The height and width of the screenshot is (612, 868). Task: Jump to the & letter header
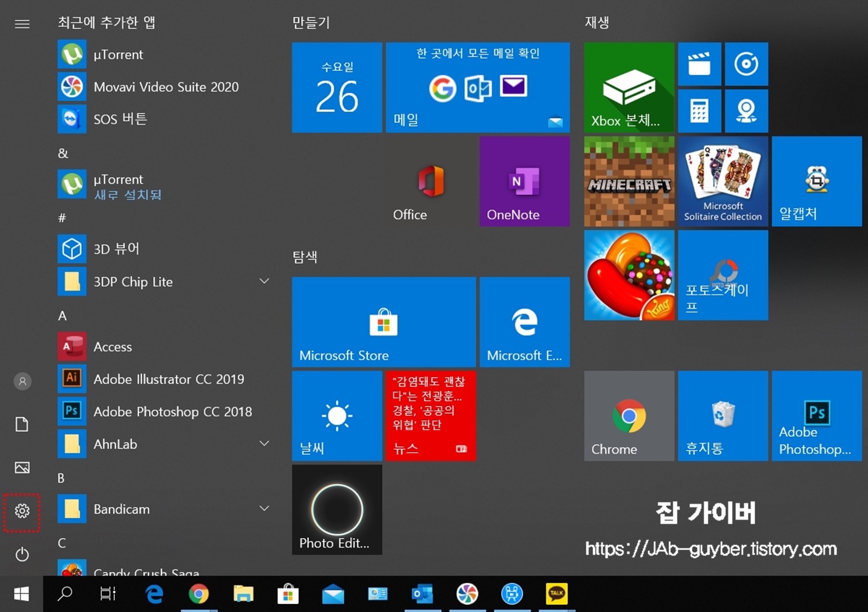[63, 153]
